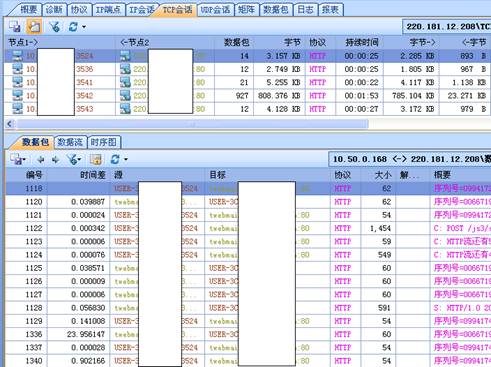491x367 pixels.
Task: Click the horizontal scrollbar left arrow
Action: 10,124
